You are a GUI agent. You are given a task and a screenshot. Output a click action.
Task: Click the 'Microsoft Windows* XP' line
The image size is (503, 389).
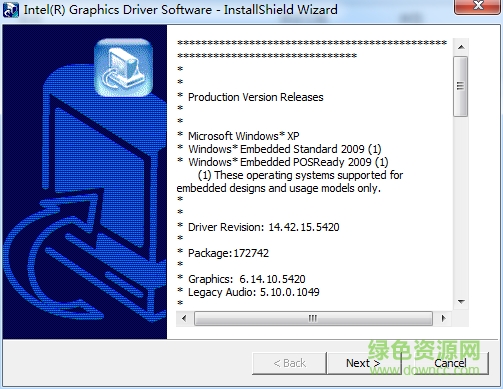tap(244, 136)
